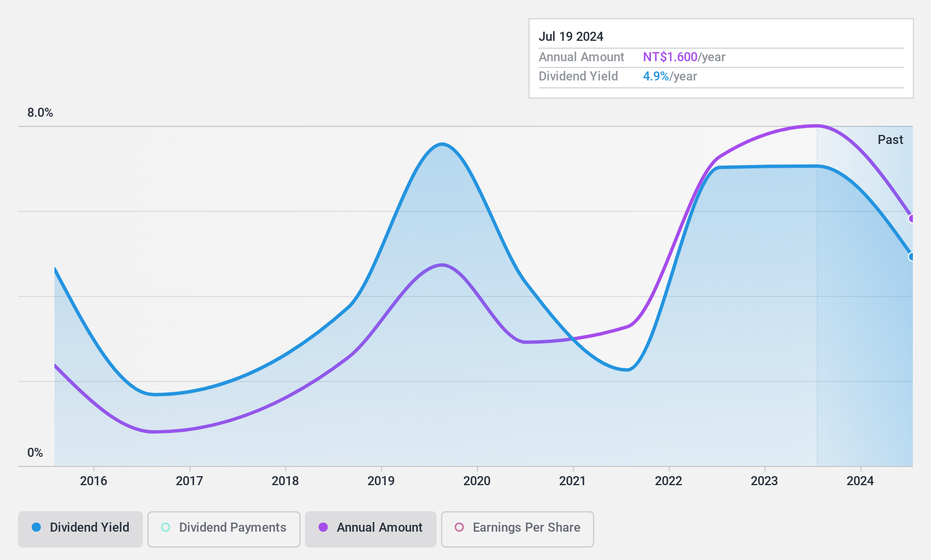Click the 2020 axis label
This screenshot has width=931, height=560.
[477, 481]
